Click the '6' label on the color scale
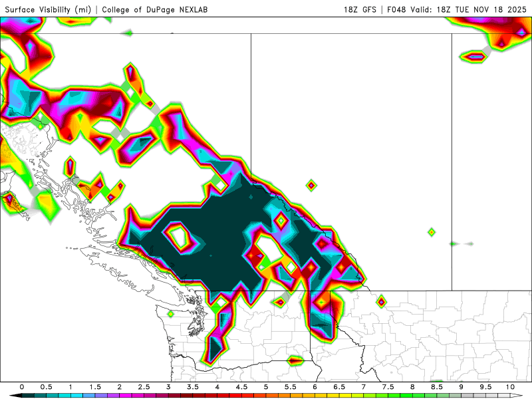Screen dimensions: 532x399 coord(315,387)
